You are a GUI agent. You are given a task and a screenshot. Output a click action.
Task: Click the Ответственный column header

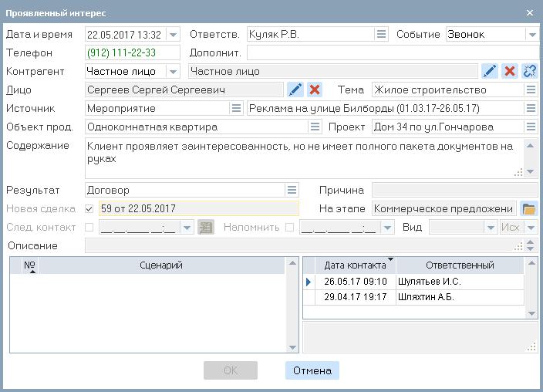pos(460,265)
